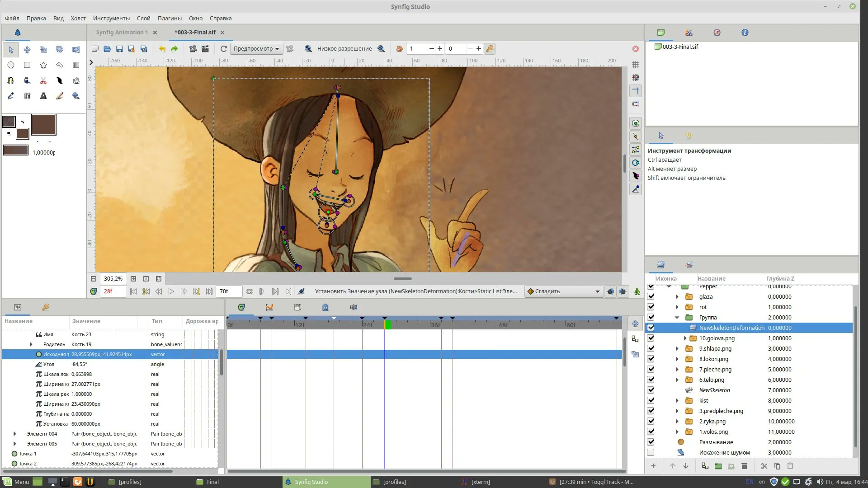
Task: Select the Mirror tool
Action: point(75,50)
